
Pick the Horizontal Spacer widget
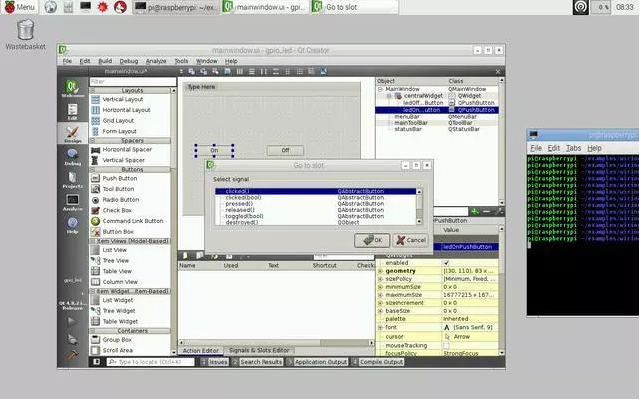[122, 149]
